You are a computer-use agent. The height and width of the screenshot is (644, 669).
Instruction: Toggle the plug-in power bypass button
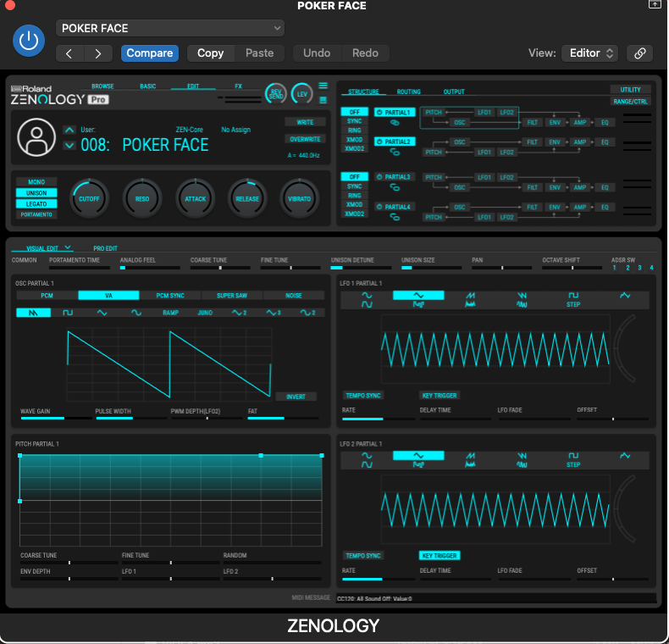coord(29,41)
